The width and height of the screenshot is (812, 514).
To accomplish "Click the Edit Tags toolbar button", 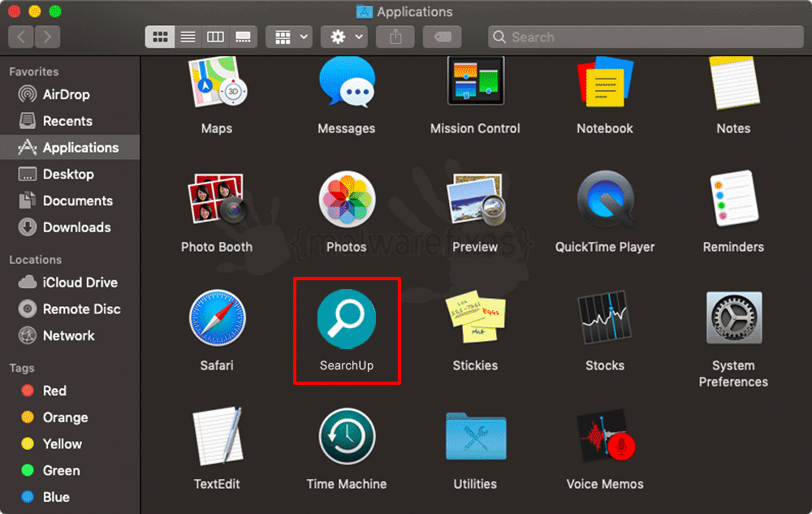I will point(442,37).
